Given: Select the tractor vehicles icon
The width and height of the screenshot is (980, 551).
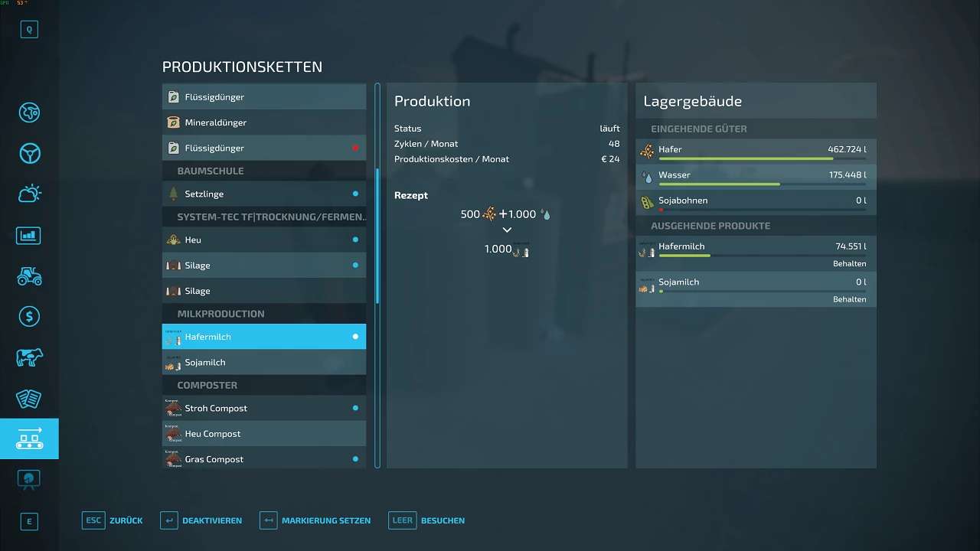Looking at the screenshot, I should [x=29, y=275].
